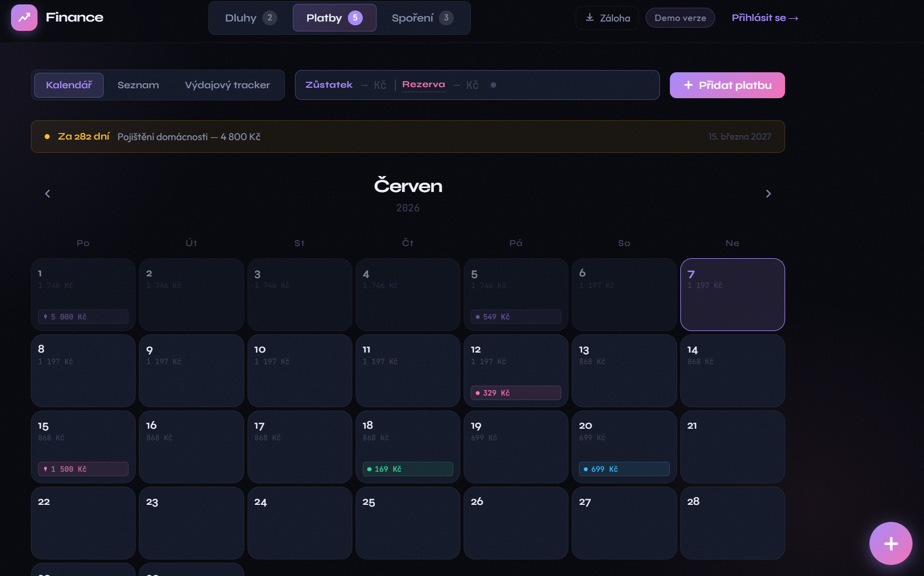Toggle the small dot next to Rezerva
The image size is (924, 576).
pyautogui.click(x=493, y=85)
